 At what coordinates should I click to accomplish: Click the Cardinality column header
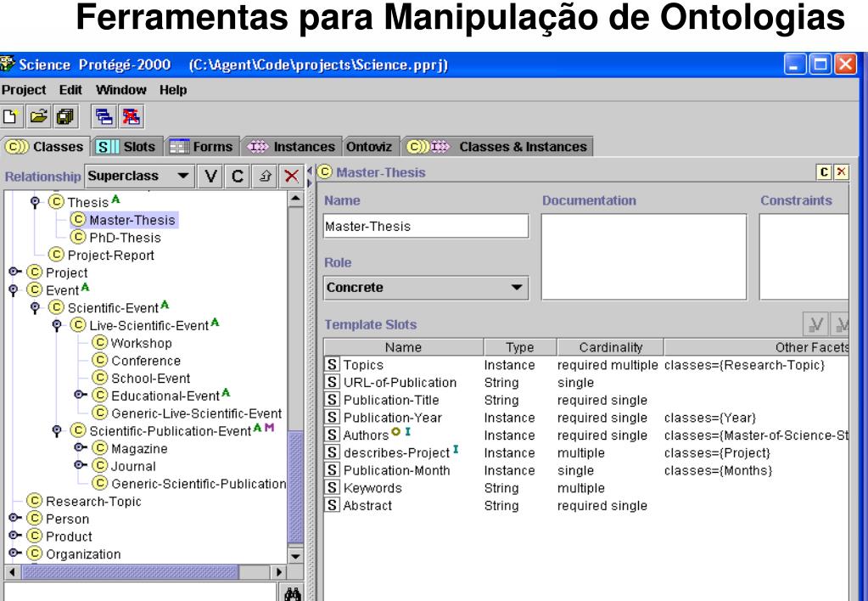(x=610, y=347)
